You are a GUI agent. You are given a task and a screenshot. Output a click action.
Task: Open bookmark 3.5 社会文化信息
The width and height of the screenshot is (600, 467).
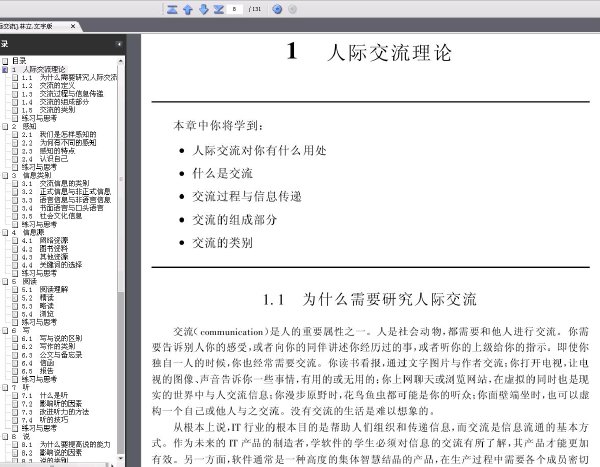(x=52, y=216)
